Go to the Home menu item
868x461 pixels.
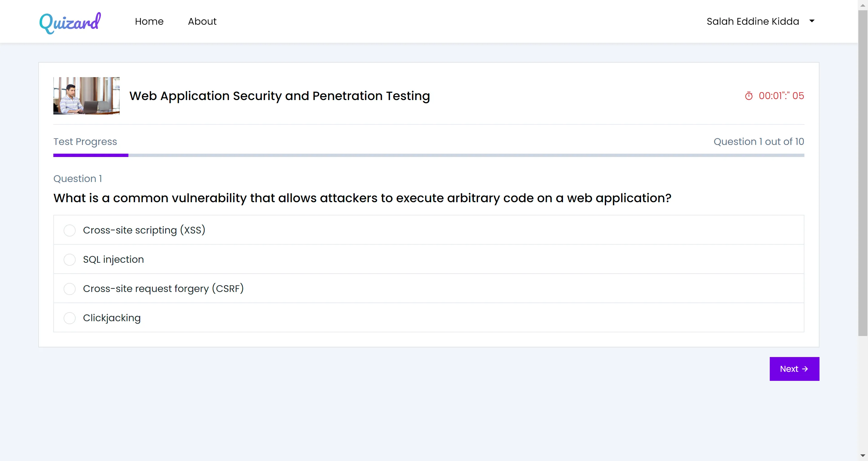coord(149,21)
